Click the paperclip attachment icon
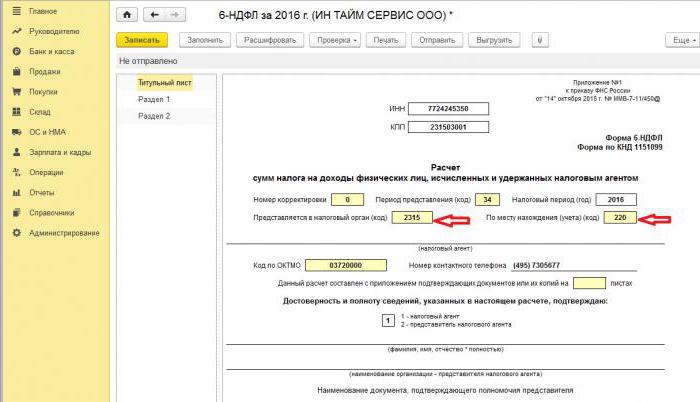700x402 pixels. [540, 40]
